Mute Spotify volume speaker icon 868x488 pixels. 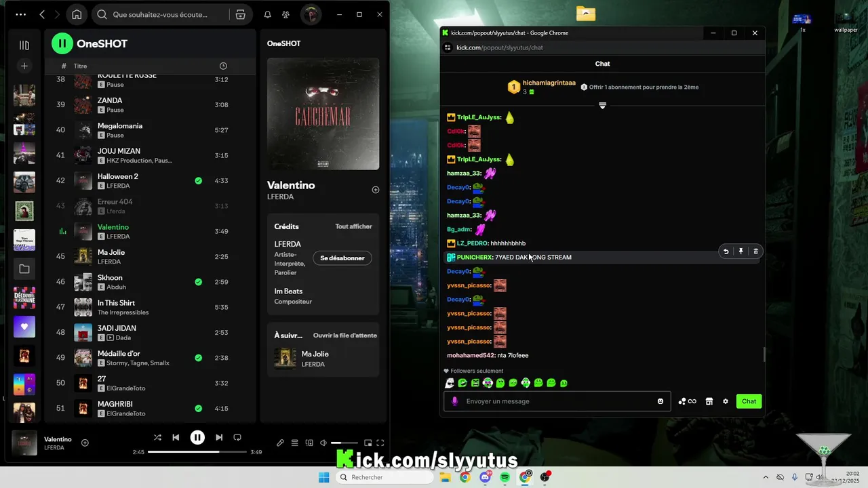324,443
